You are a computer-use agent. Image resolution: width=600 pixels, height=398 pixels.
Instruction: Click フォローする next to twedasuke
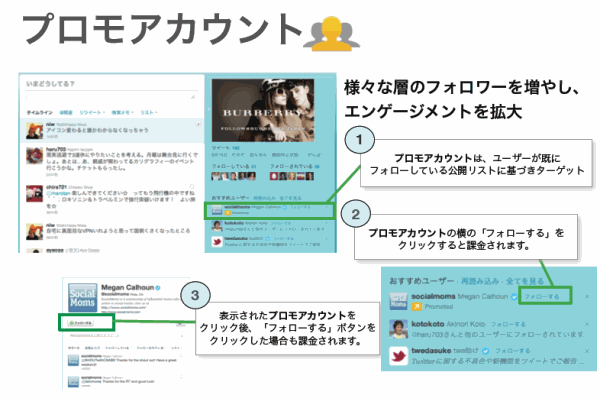tap(513, 351)
